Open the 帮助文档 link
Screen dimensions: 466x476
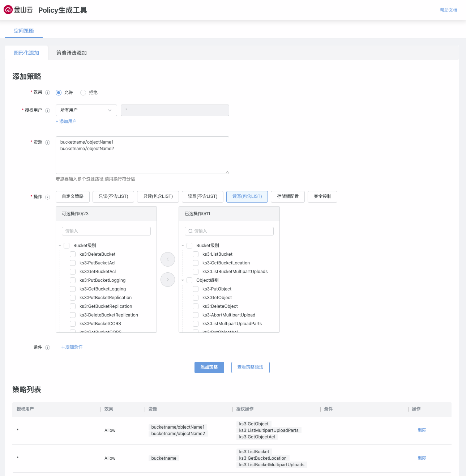coord(448,10)
